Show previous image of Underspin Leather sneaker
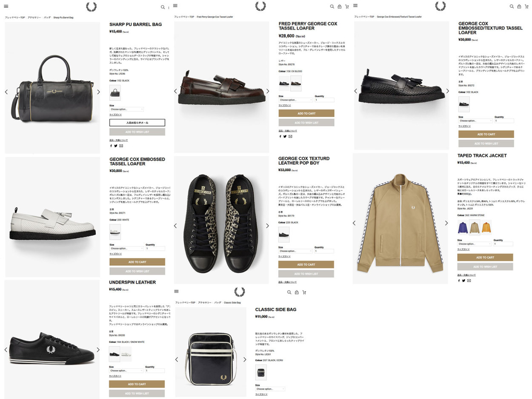This screenshot has width=532, height=399. pos(6,350)
